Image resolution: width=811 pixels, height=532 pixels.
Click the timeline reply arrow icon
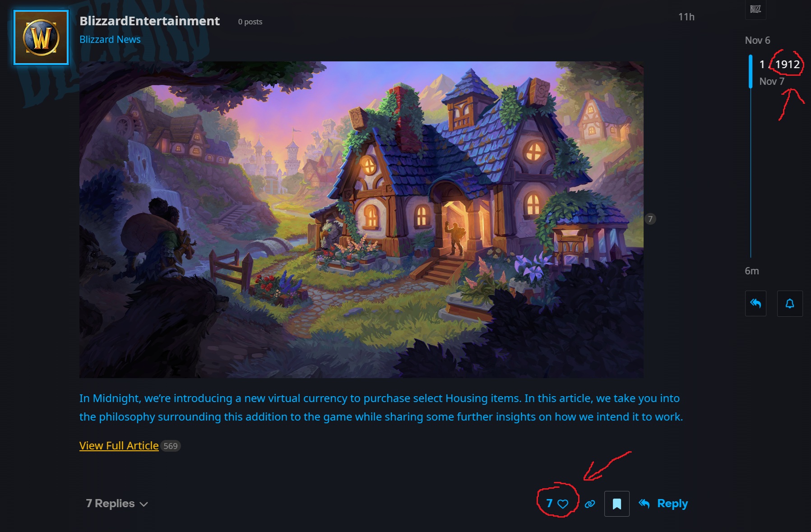coord(755,304)
